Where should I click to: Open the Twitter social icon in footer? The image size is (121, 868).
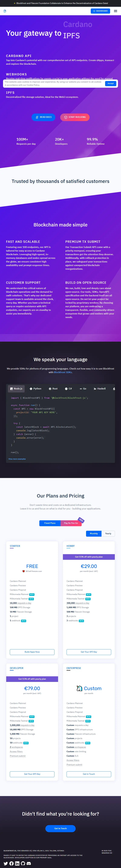tap(6, 864)
